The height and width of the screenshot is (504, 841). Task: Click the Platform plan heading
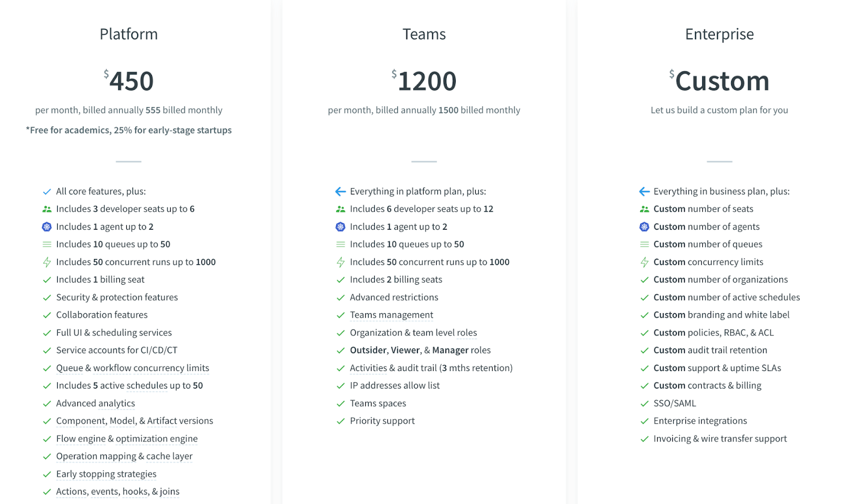tap(129, 34)
